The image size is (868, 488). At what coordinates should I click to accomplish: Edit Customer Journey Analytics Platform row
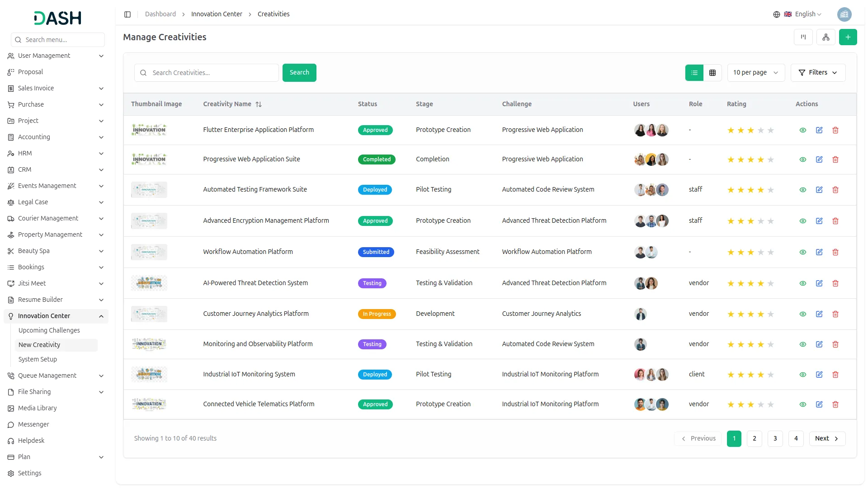click(x=819, y=314)
